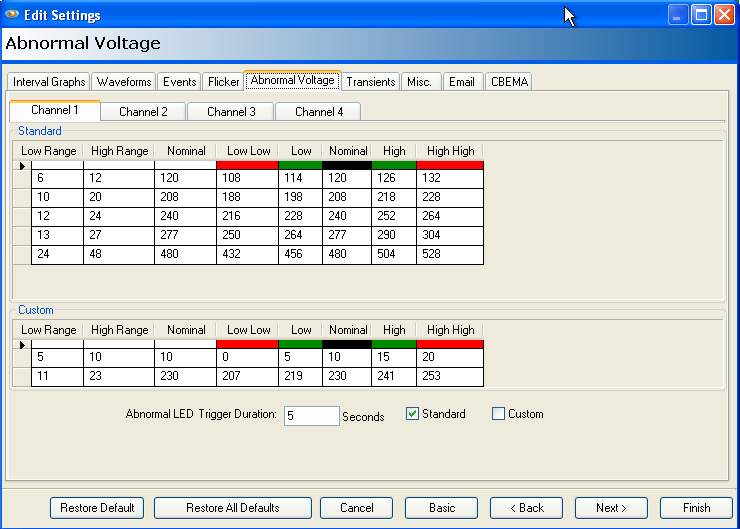Select Standard cell with High value 504
This screenshot has width=740, height=529.
(x=394, y=255)
